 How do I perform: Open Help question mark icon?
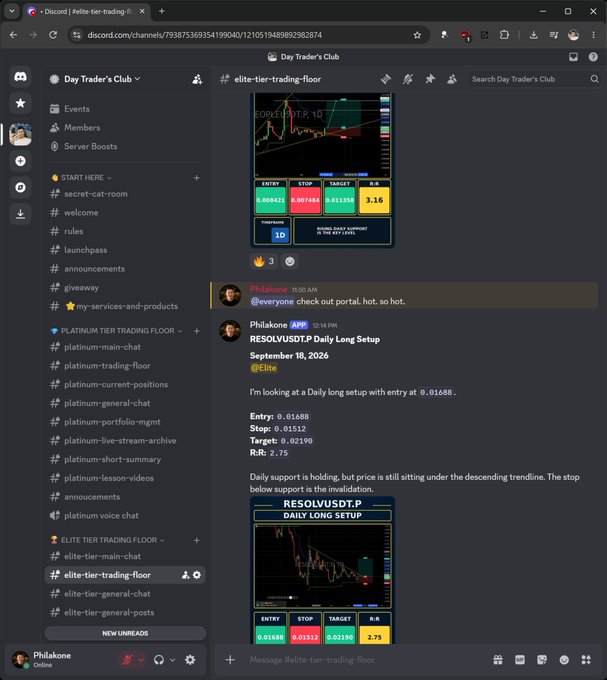593,57
